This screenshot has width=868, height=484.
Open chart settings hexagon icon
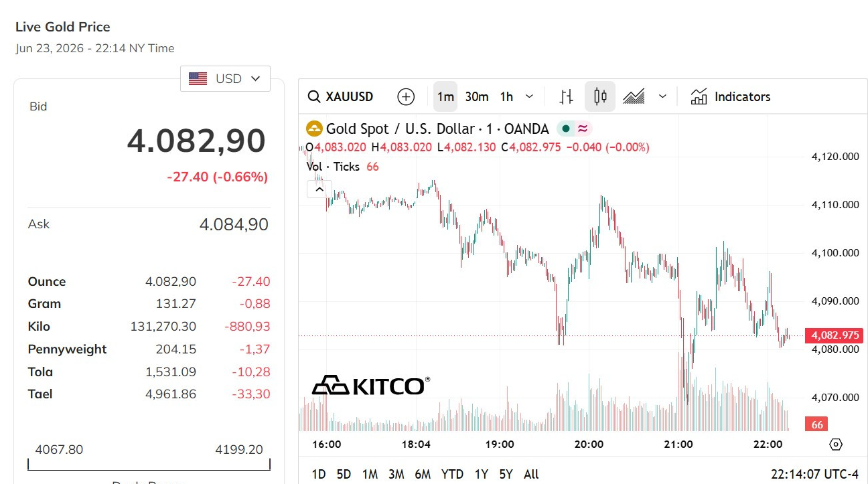(835, 445)
